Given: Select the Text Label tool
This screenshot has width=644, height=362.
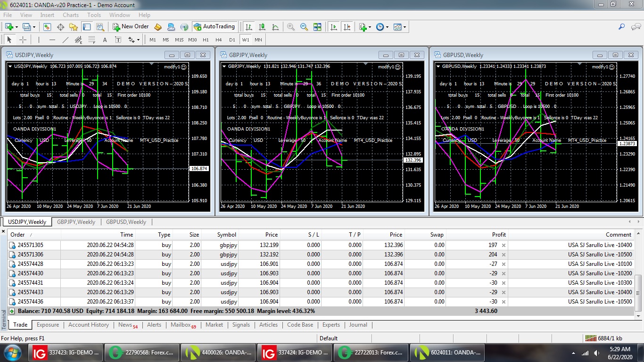Looking at the screenshot, I should click(118, 40).
